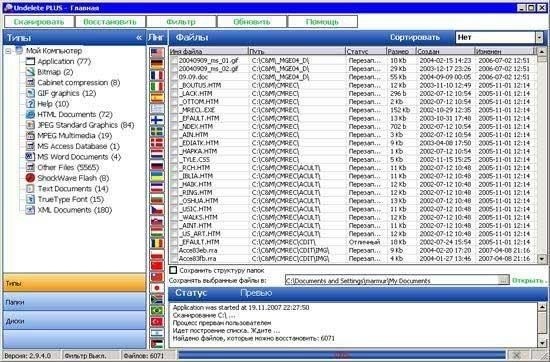
Task: Click the Сканировать button
Action: point(39,22)
